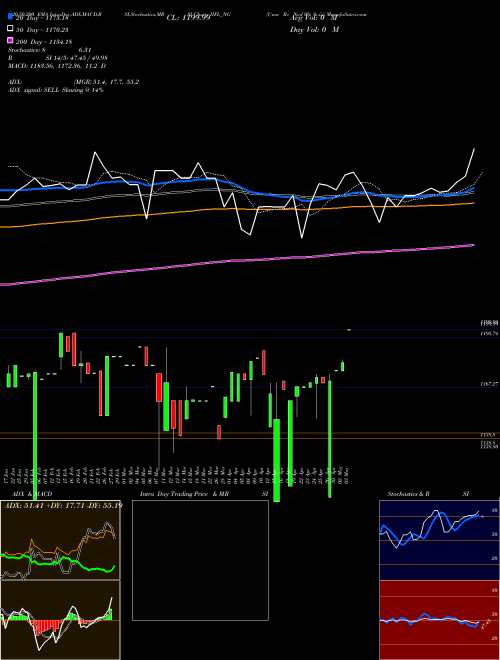The image size is (500, 660).
Task: Click the orange moving average line
Action: point(237,211)
